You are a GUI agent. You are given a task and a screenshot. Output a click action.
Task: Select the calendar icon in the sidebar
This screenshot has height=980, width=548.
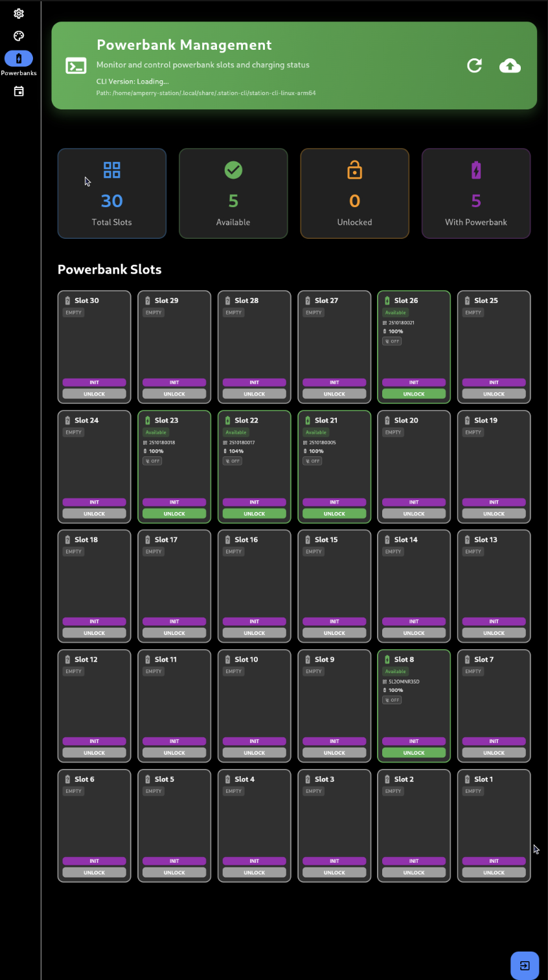point(18,91)
